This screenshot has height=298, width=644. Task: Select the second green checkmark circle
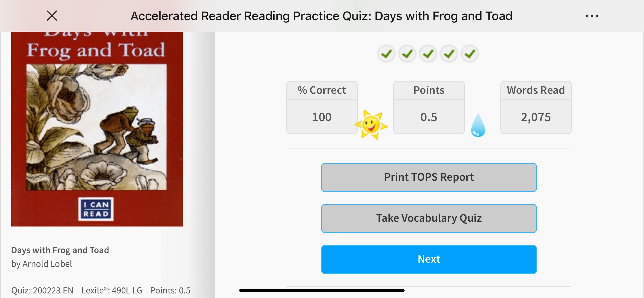(407, 54)
